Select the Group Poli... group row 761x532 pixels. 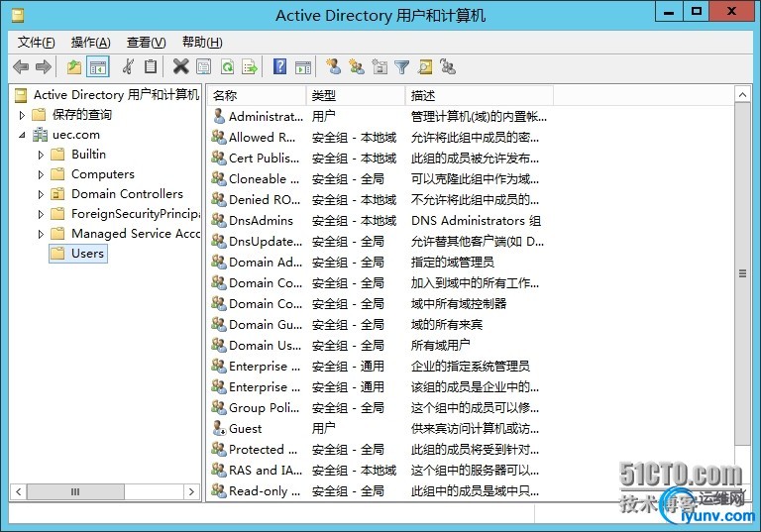pos(380,408)
